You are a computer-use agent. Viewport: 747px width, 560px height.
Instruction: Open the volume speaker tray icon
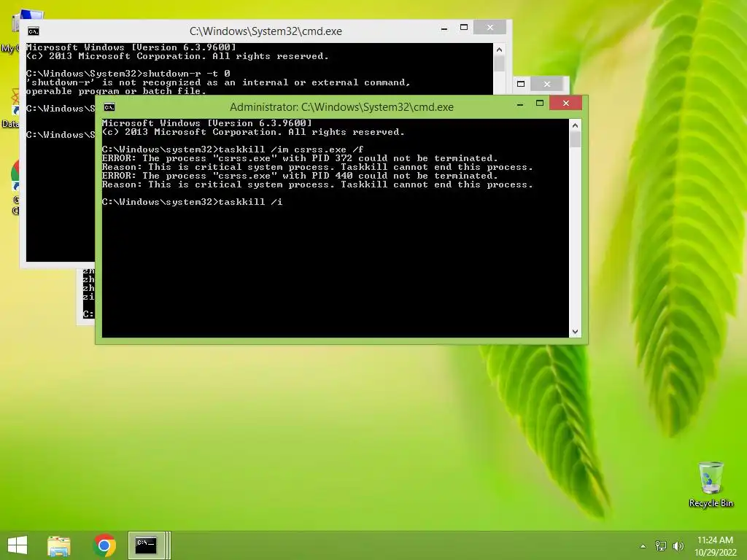pyautogui.click(x=678, y=545)
